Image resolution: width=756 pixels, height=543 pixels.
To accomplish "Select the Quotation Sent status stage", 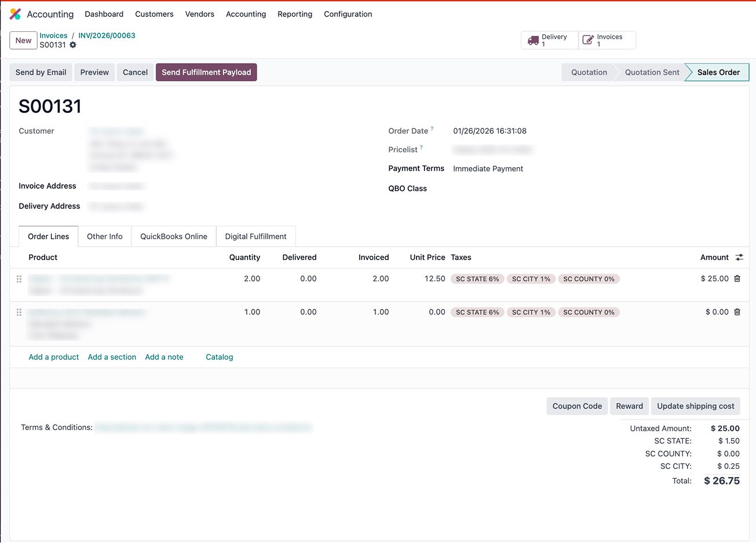I will 652,72.
